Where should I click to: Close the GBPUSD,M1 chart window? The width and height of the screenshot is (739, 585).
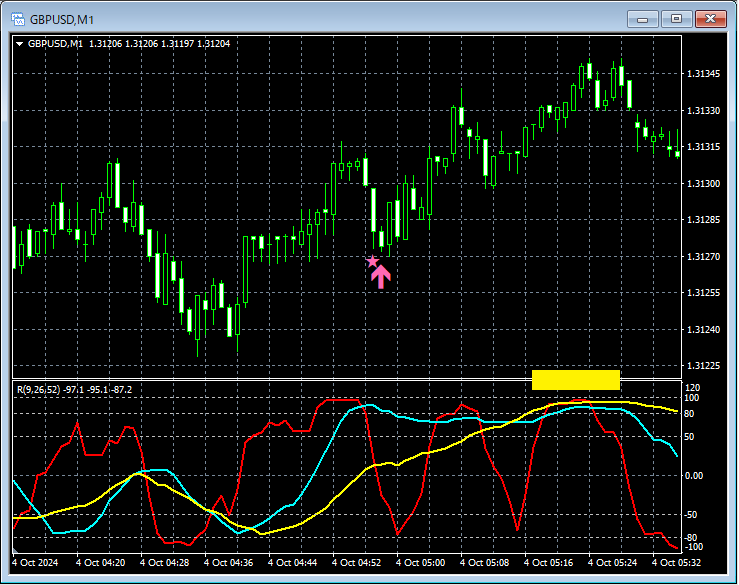711,19
